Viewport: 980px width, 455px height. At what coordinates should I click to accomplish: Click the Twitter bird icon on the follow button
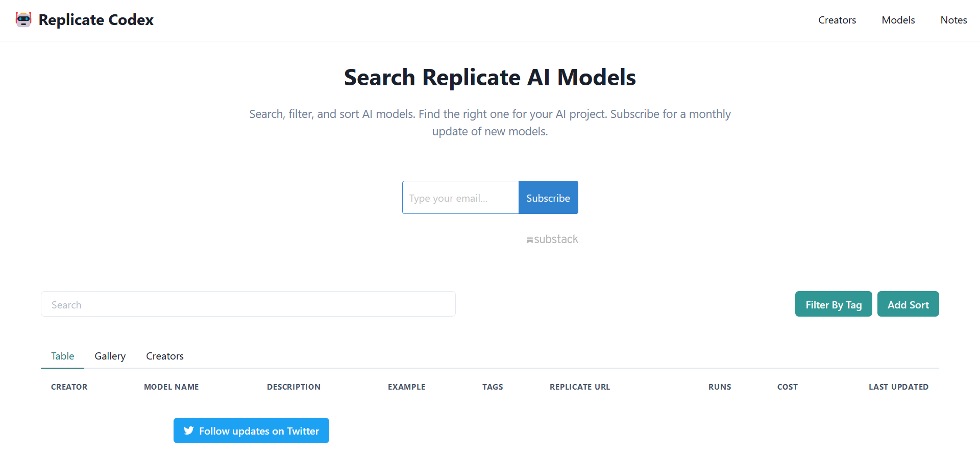coord(188,430)
